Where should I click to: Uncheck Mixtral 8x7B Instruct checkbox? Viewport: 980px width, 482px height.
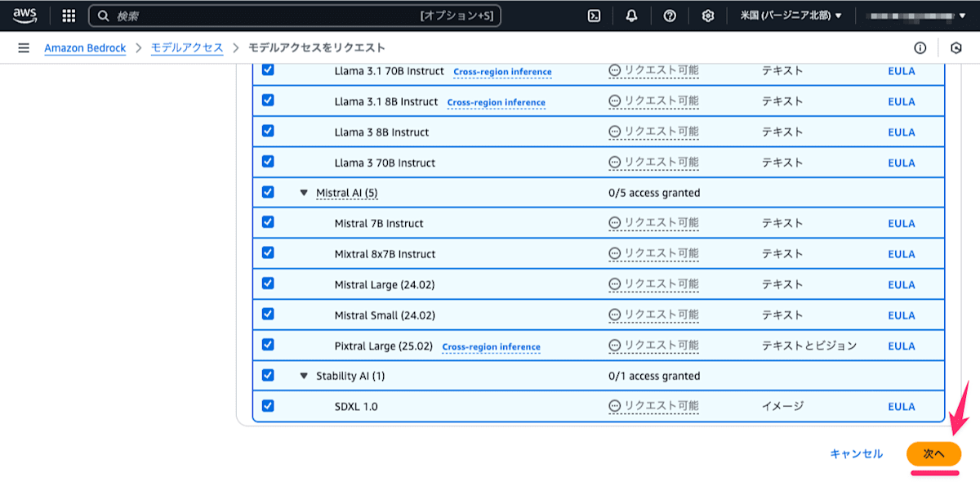click(x=268, y=253)
